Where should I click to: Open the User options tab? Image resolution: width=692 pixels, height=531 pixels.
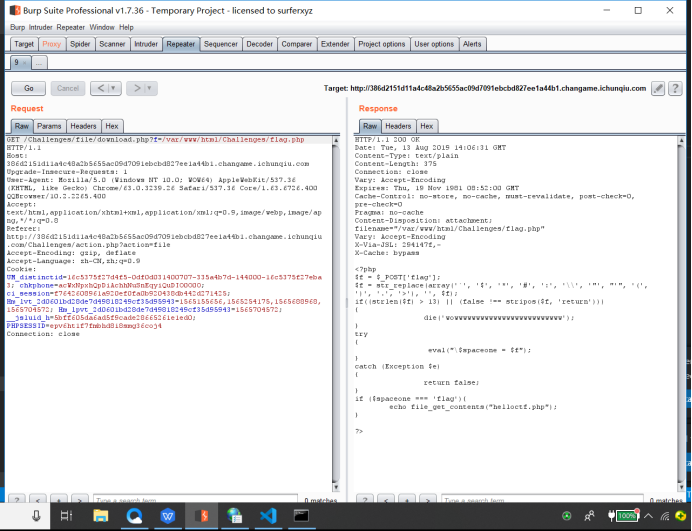click(434, 44)
